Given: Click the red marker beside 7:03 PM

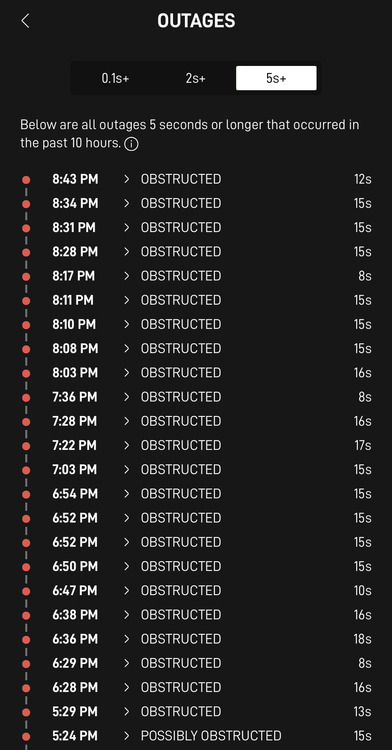Looking at the screenshot, I should coord(26,470).
